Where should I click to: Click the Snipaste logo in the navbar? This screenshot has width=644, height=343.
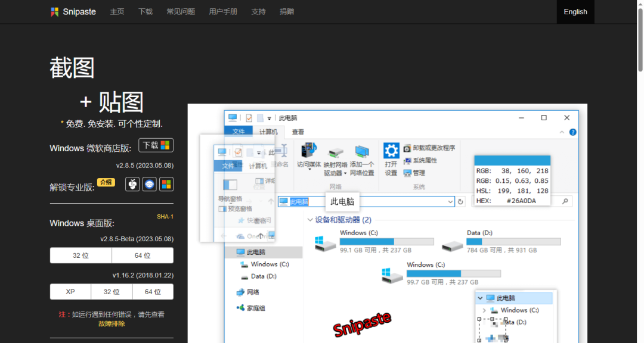coord(73,12)
